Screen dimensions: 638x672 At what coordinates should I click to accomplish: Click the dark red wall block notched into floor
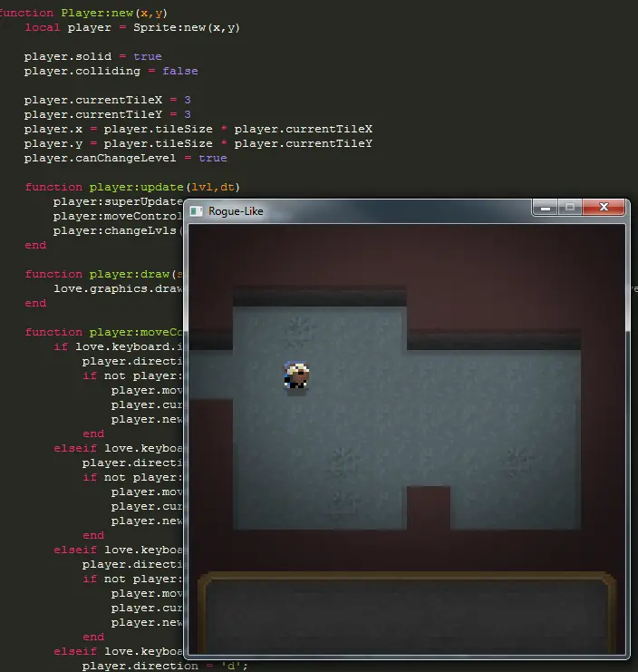click(428, 508)
